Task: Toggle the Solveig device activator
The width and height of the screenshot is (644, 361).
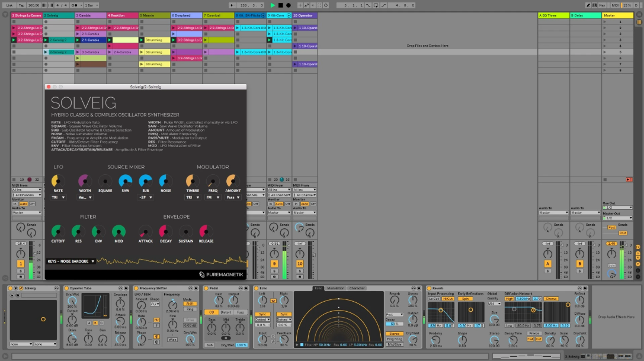Action: click(11, 288)
